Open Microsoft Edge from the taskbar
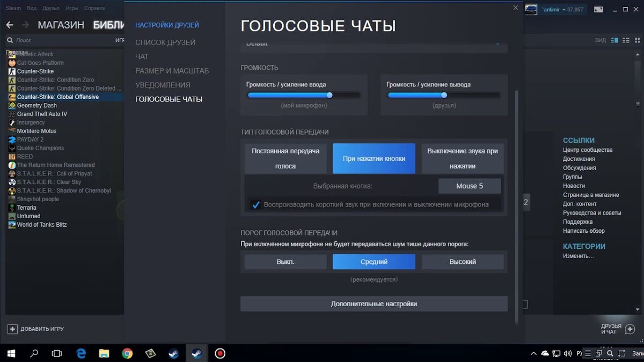Screen dimensions: 644x362 click(81, 353)
